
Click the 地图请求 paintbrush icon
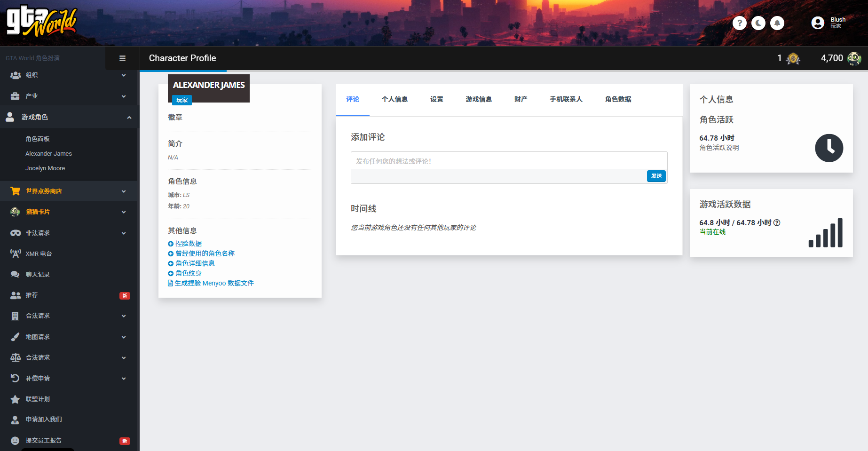click(15, 337)
